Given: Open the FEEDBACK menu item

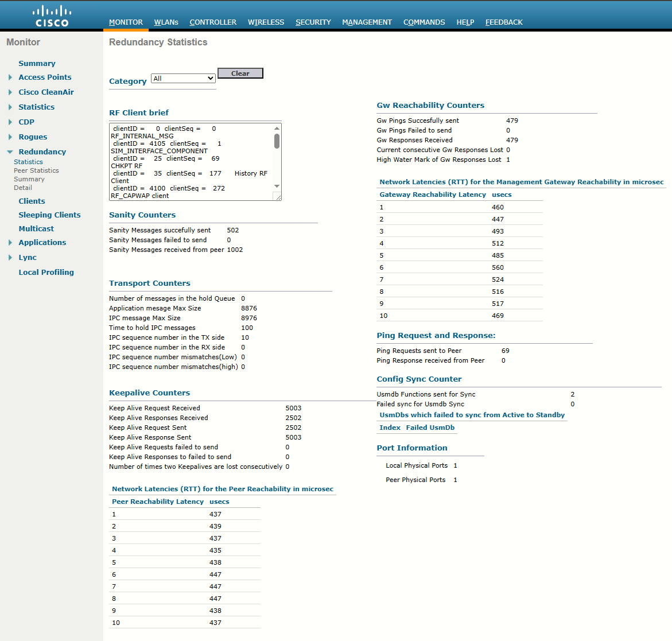Looking at the screenshot, I should point(504,22).
